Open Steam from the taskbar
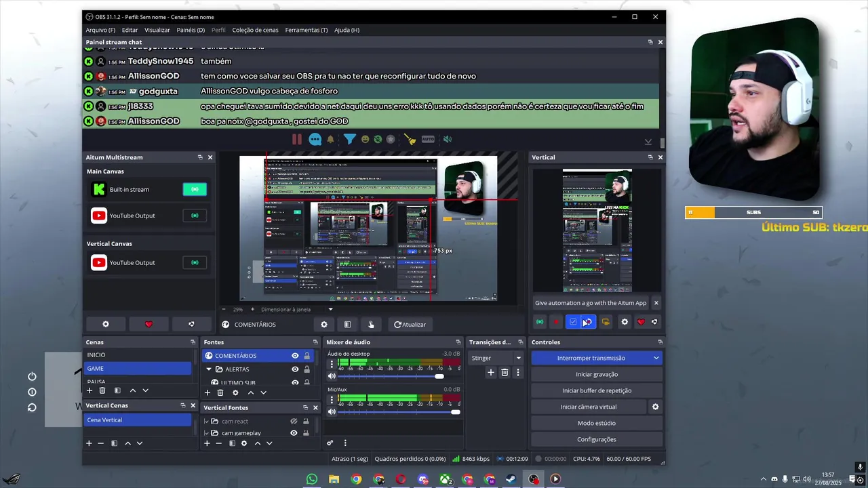 point(511,479)
